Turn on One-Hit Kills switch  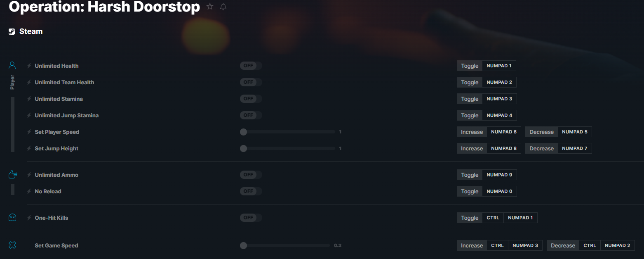click(x=251, y=218)
